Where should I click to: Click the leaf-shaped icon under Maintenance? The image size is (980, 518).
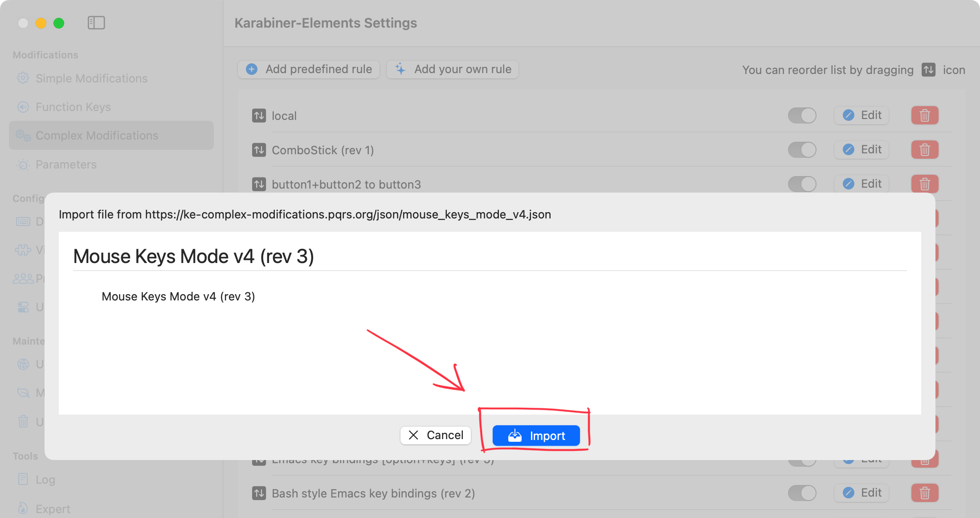point(23,393)
